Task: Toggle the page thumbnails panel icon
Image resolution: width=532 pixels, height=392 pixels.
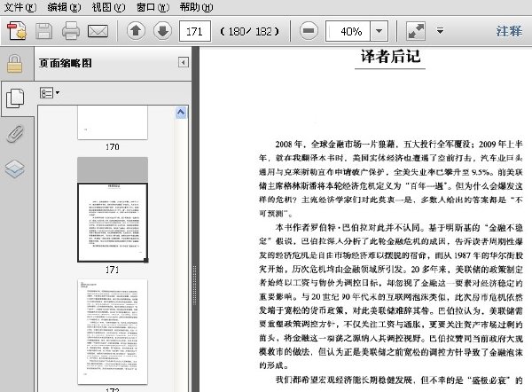Action: [16, 98]
